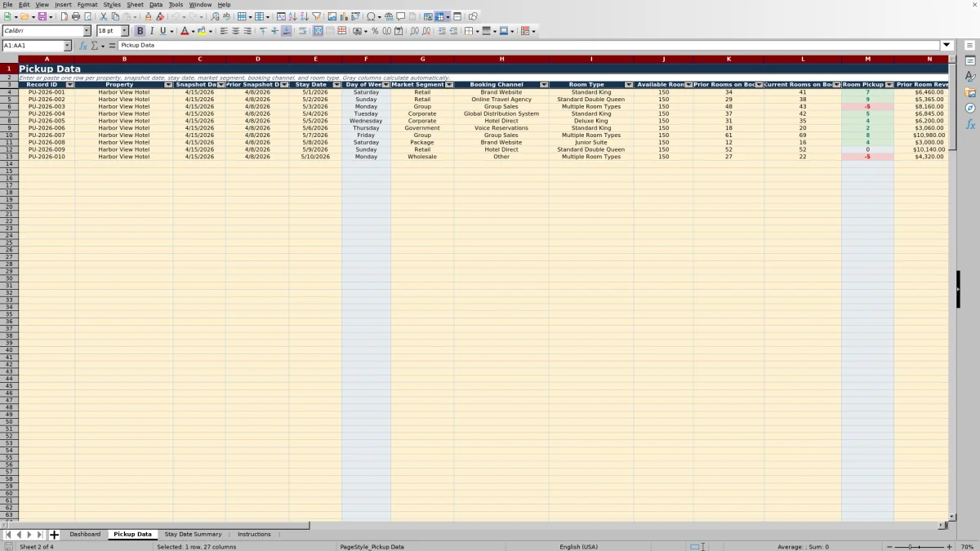Toggle Wrap Text button
Viewport: 980px width, 551px height.
pos(302,31)
